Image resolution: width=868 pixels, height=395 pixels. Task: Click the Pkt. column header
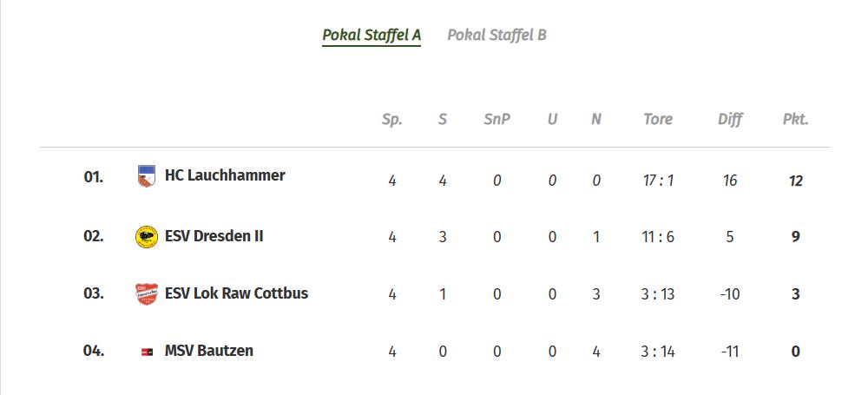795,119
